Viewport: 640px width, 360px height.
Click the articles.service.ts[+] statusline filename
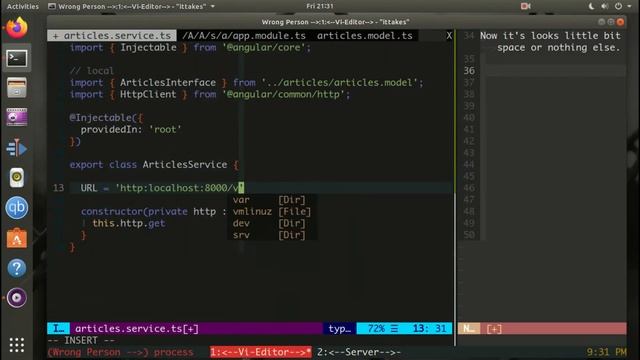coord(137,329)
